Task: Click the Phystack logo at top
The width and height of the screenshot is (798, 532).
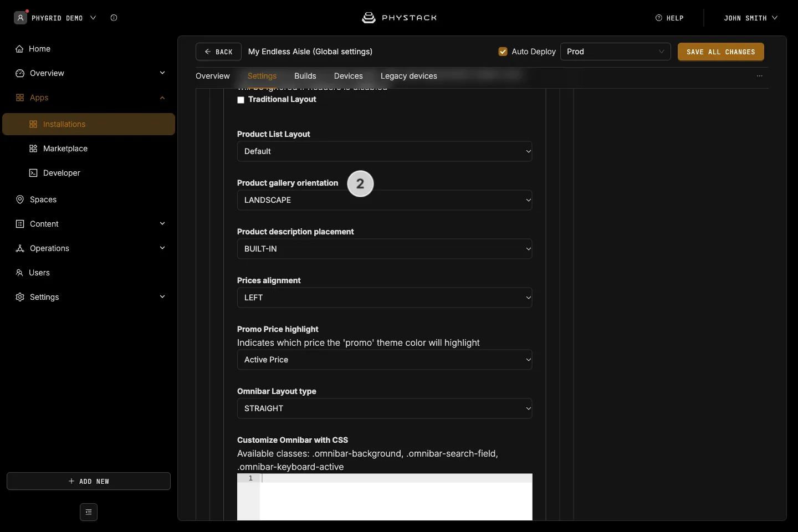Action: click(x=399, y=18)
